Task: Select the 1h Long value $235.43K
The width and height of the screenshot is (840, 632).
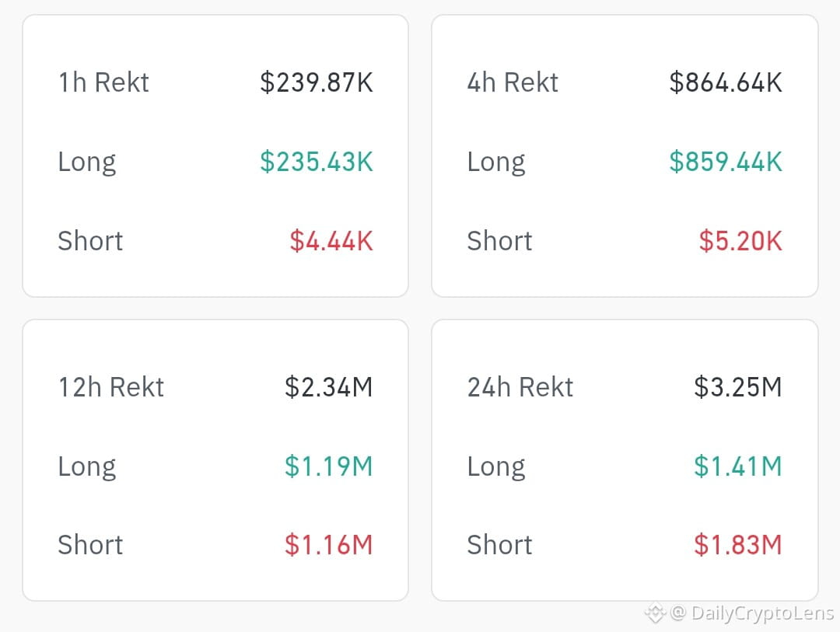Action: coord(317,162)
